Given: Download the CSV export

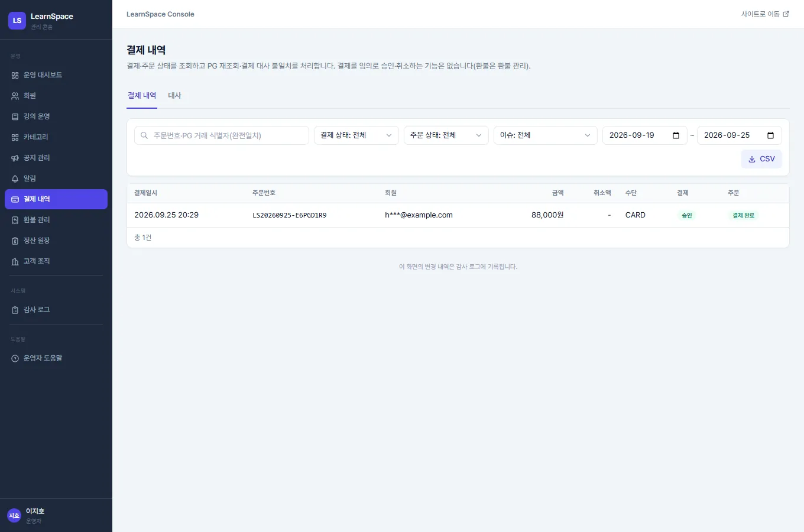Looking at the screenshot, I should click(761, 159).
